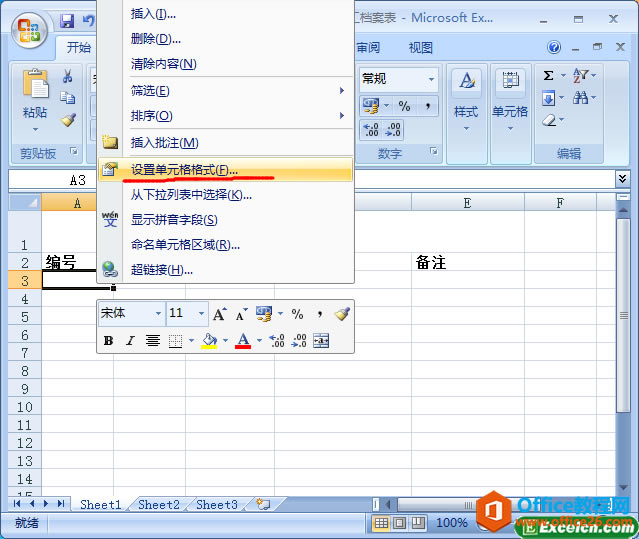Click mini toolbar Format Painter brush

(342, 314)
